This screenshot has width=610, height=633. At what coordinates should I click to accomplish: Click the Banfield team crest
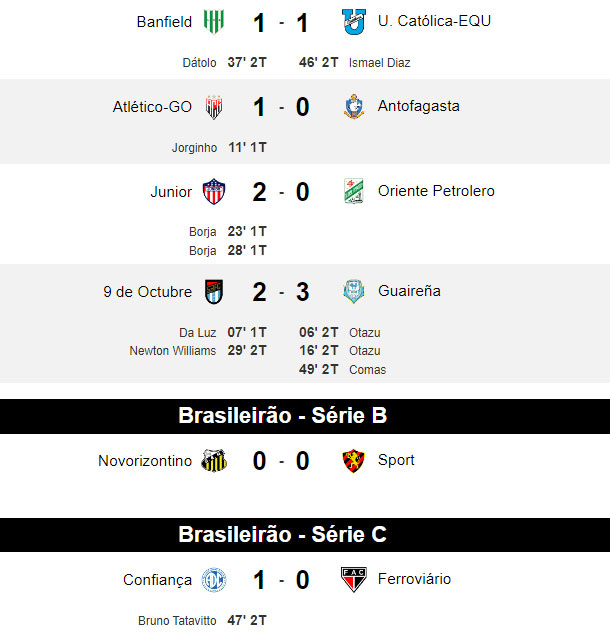click(214, 22)
